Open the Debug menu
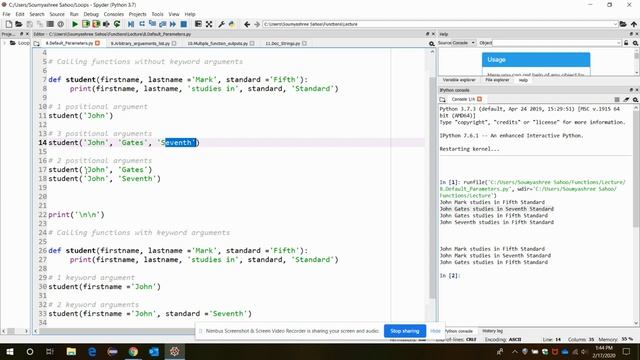Image resolution: width=640 pixels, height=360 pixels. (x=91, y=14)
